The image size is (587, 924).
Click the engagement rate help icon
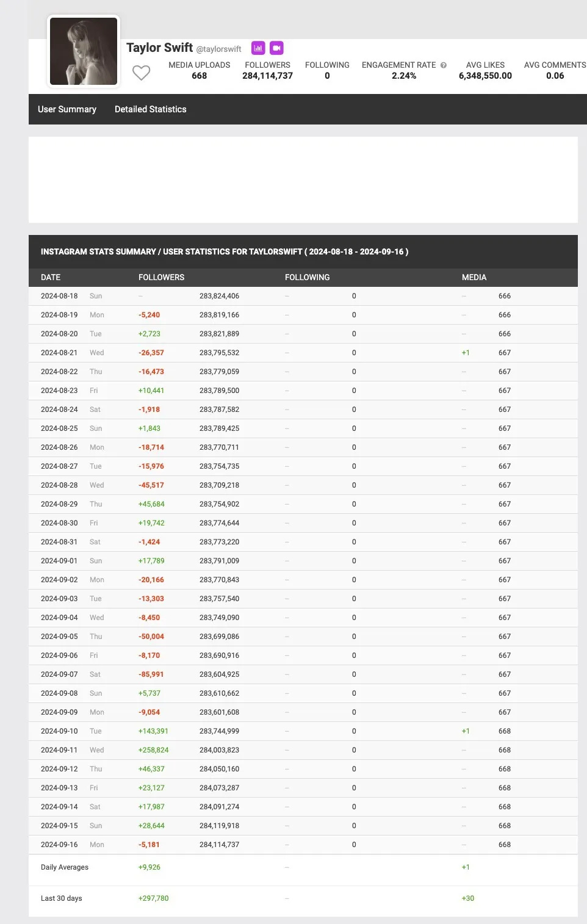(444, 65)
